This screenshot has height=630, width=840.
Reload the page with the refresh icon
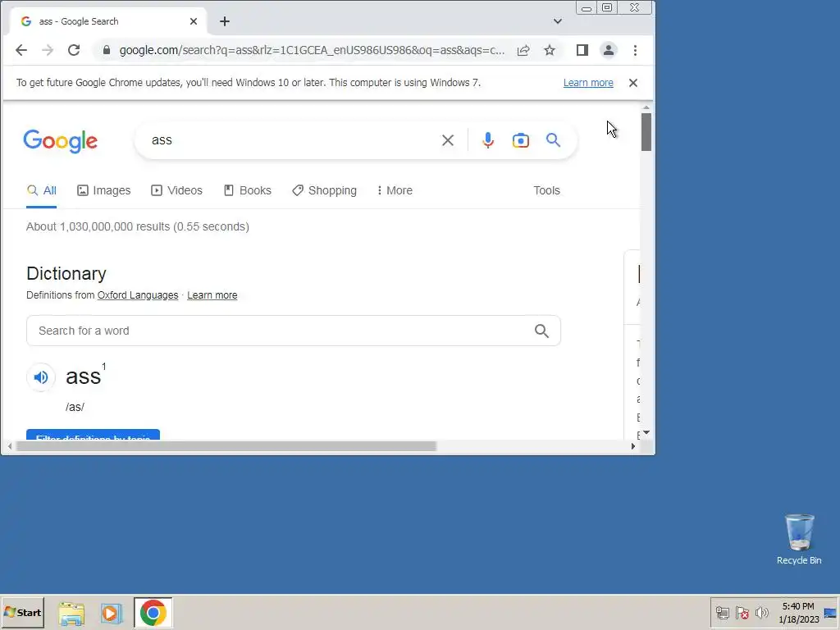tap(74, 50)
